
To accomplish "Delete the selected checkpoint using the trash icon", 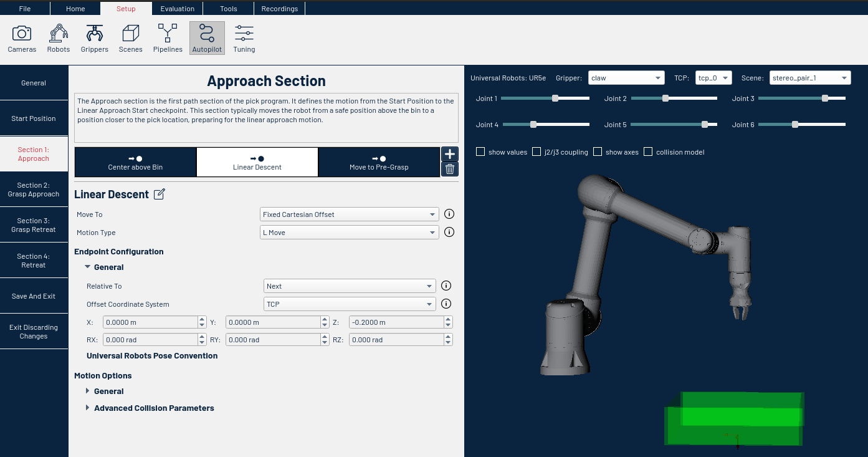I will point(449,169).
